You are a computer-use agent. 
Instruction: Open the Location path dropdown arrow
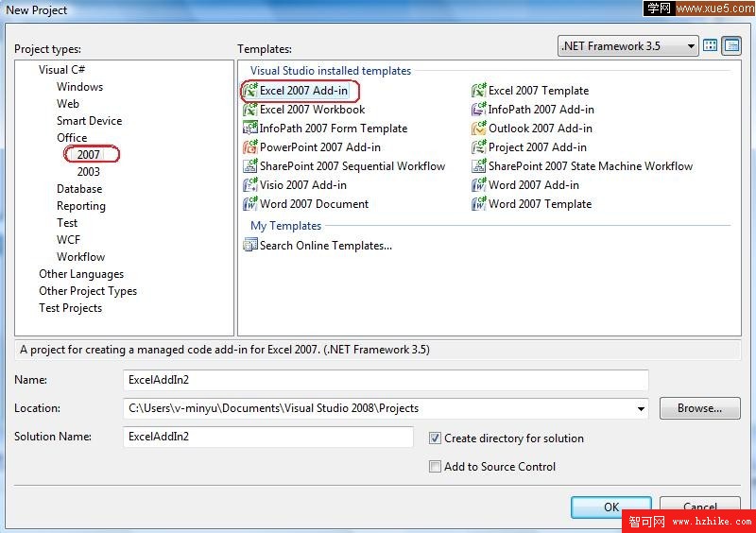[641, 409]
